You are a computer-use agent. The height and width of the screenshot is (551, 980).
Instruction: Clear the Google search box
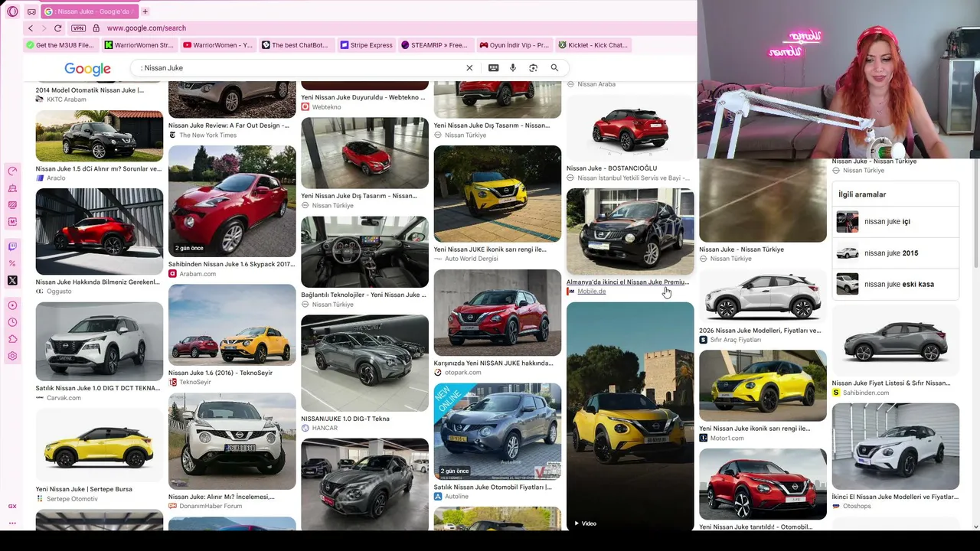coord(469,68)
